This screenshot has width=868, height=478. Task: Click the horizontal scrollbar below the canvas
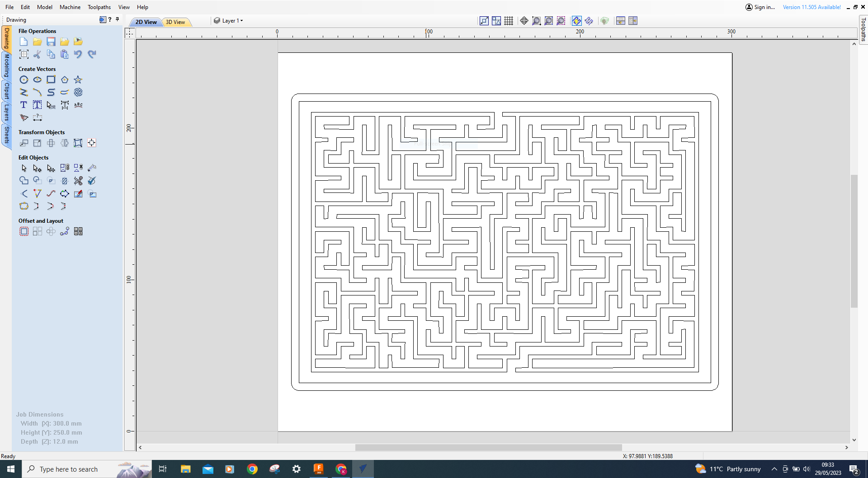(x=488, y=447)
